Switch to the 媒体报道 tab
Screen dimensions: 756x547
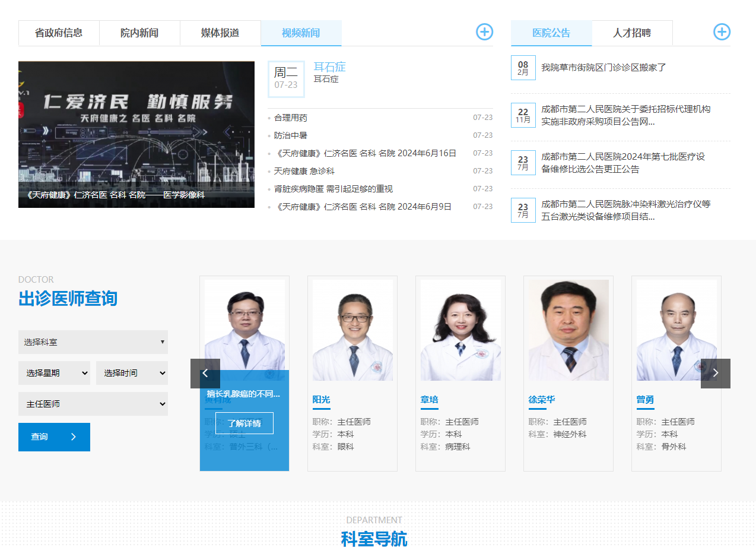(220, 33)
